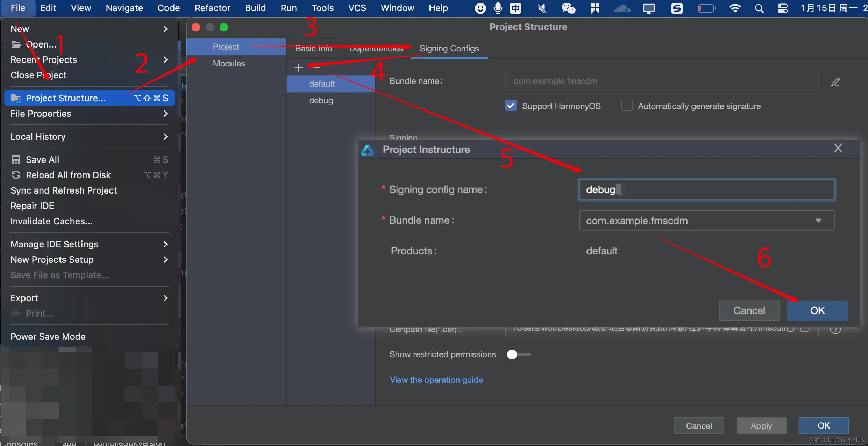Click the Signing config name input field

(706, 190)
